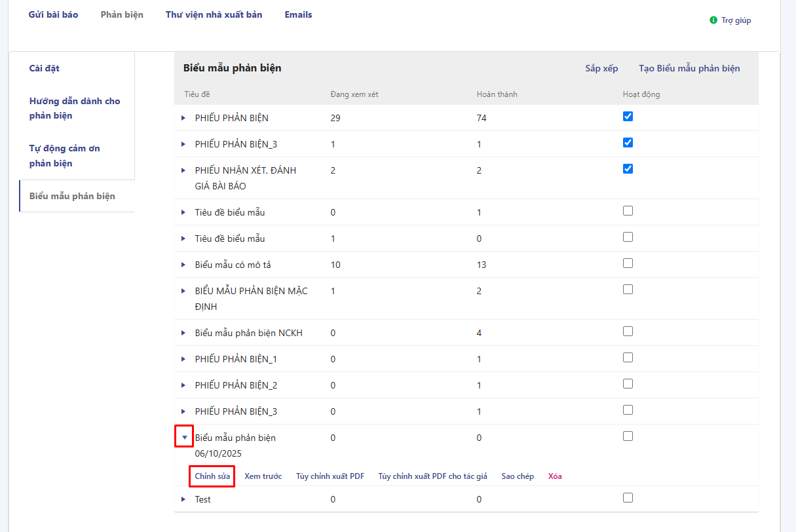Click the red Xóa link
This screenshot has width=796, height=532.
555,476
